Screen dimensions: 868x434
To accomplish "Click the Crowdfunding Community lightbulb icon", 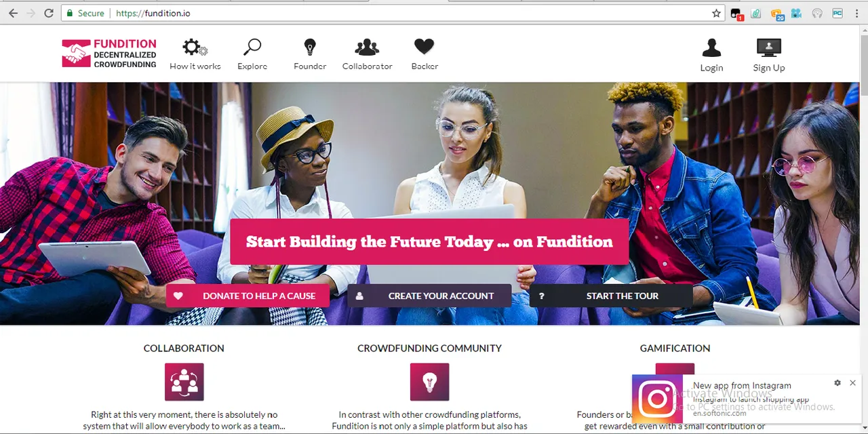I will pos(429,382).
